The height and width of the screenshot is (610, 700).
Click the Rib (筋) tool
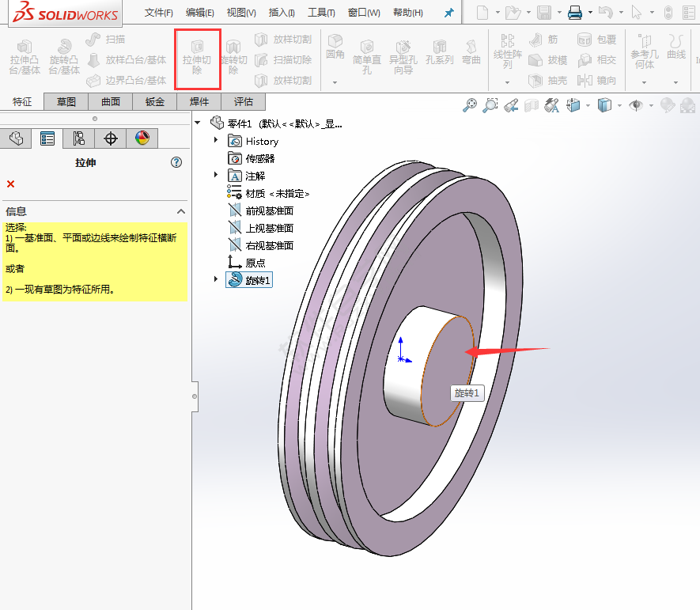[x=543, y=40]
